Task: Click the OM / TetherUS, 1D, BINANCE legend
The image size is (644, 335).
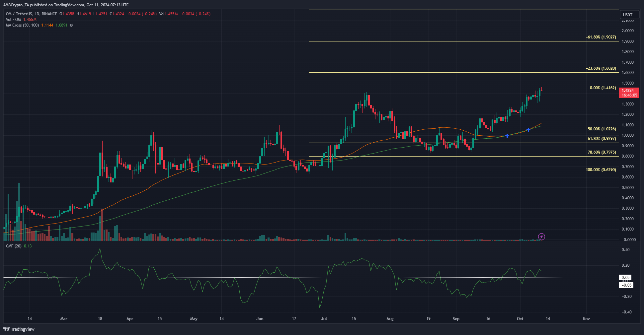Action: pos(32,14)
